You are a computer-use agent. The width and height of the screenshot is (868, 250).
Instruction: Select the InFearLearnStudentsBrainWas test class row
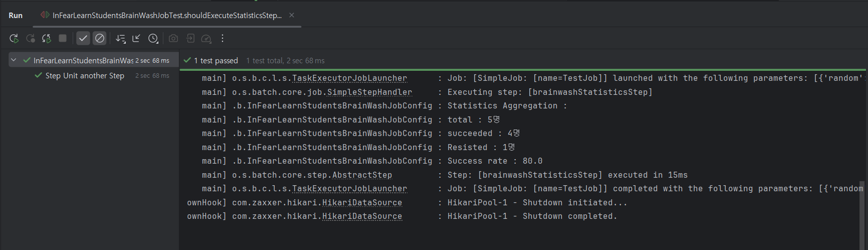pos(94,60)
